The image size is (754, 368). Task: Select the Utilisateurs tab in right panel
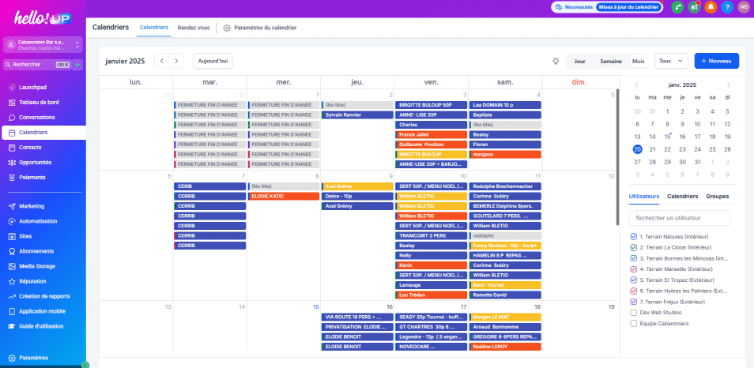644,196
